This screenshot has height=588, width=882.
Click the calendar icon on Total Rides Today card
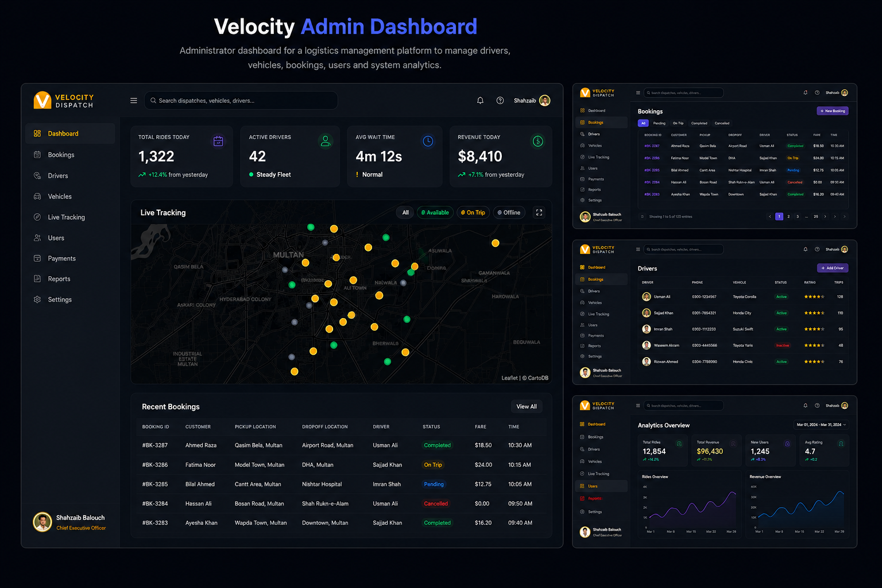pos(218,141)
